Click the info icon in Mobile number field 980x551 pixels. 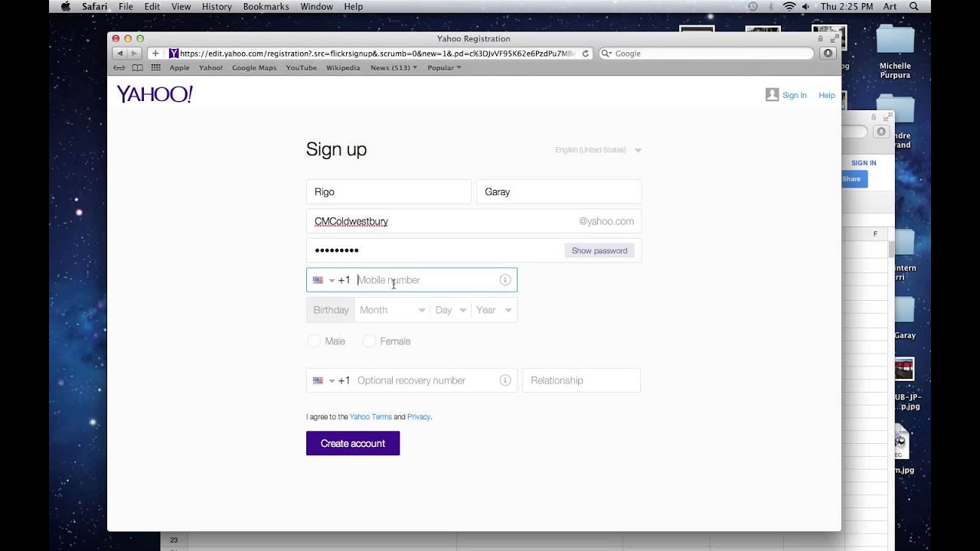click(505, 280)
